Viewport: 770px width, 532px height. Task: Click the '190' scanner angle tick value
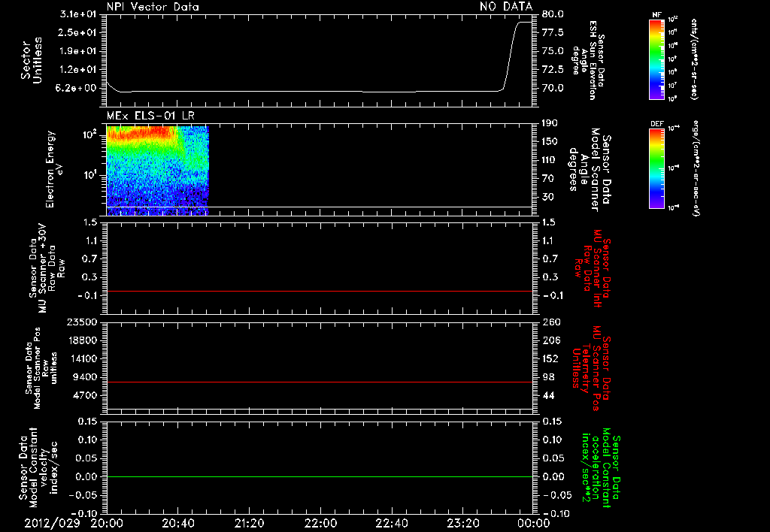click(550, 123)
